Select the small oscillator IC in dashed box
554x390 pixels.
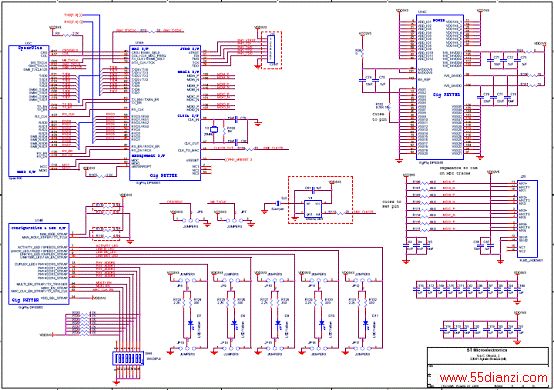tap(313, 209)
